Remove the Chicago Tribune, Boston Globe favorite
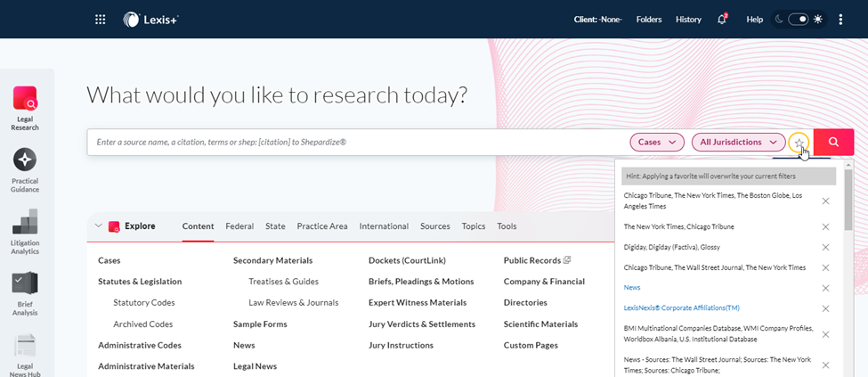The width and height of the screenshot is (868, 377). tap(825, 201)
